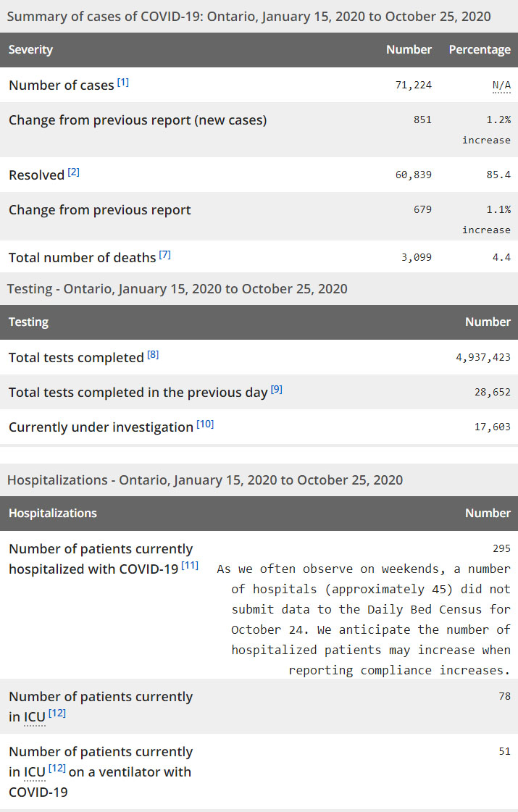Click the case count 71,224
Screen dimensions: 518x812
pyautogui.click(x=413, y=85)
